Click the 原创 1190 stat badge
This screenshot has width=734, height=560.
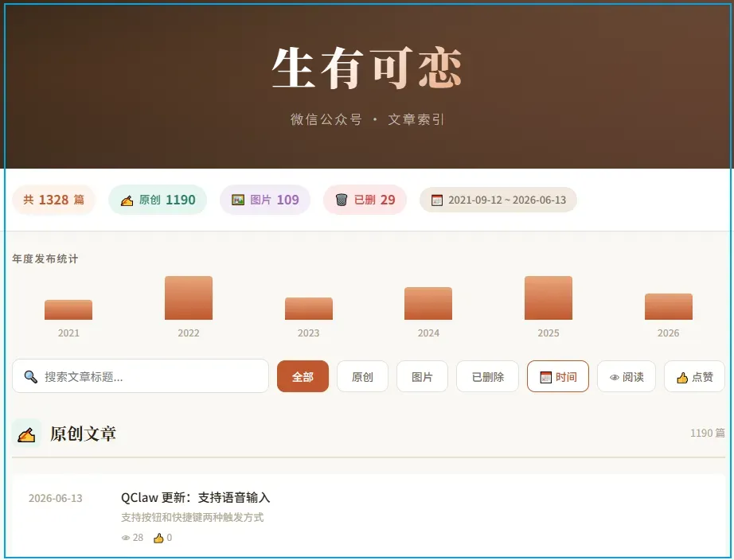(158, 200)
